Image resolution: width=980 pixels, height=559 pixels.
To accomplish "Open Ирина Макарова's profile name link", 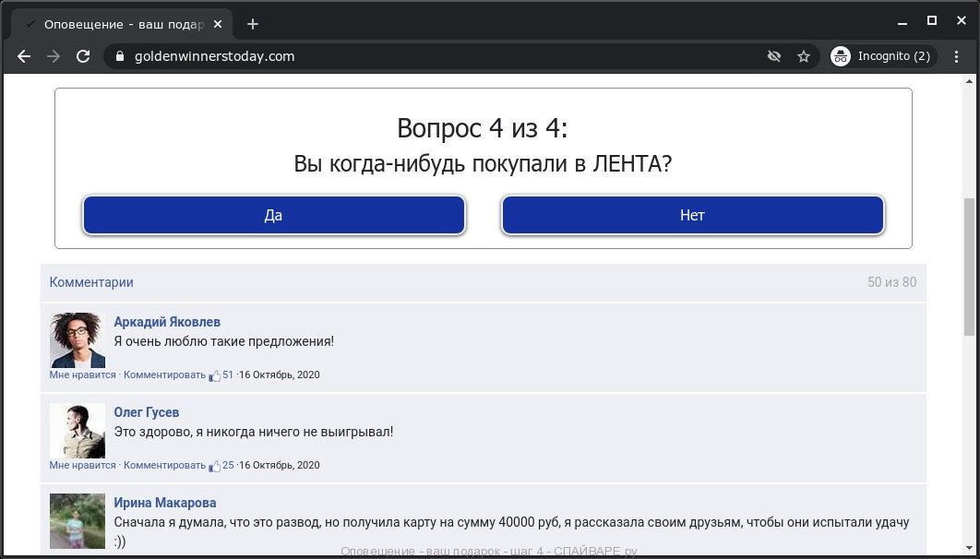I will coord(165,503).
